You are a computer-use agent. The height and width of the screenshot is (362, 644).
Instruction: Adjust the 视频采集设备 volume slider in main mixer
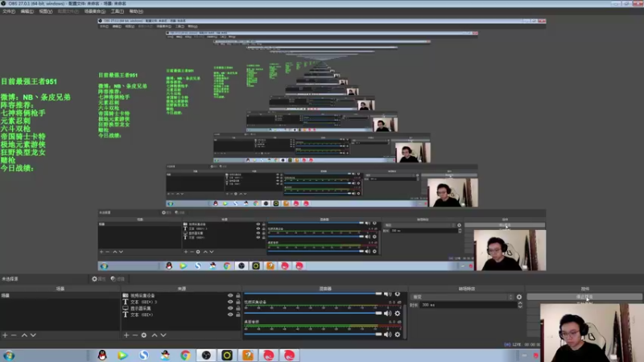[x=313, y=313]
